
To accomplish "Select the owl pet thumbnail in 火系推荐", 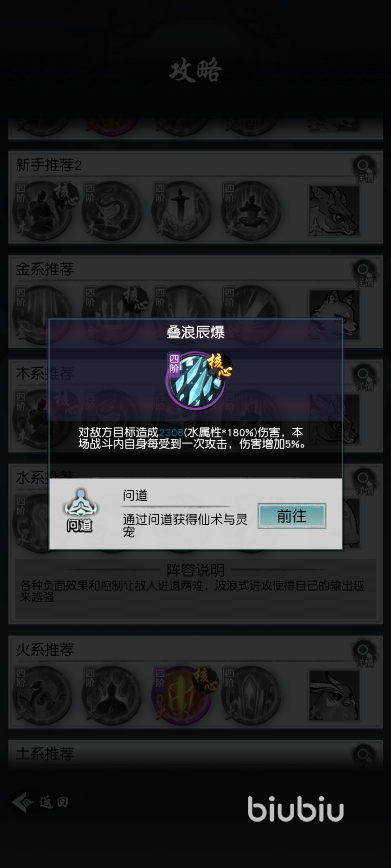I will 334,695.
